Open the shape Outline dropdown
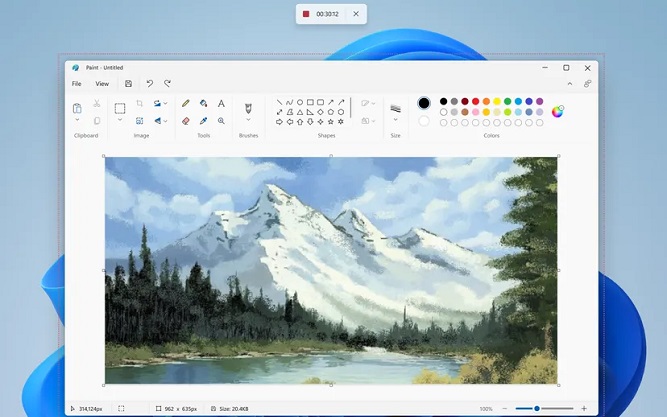The width and height of the screenshot is (667, 417). point(368,103)
